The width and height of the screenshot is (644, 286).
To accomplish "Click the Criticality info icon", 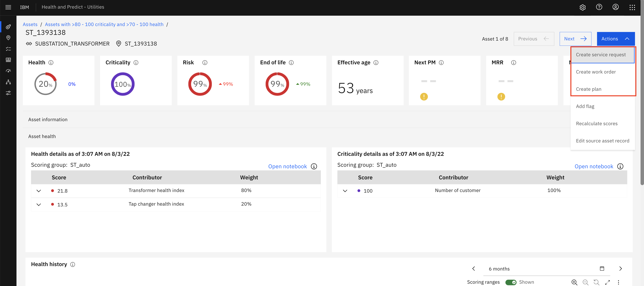I will [x=136, y=62].
